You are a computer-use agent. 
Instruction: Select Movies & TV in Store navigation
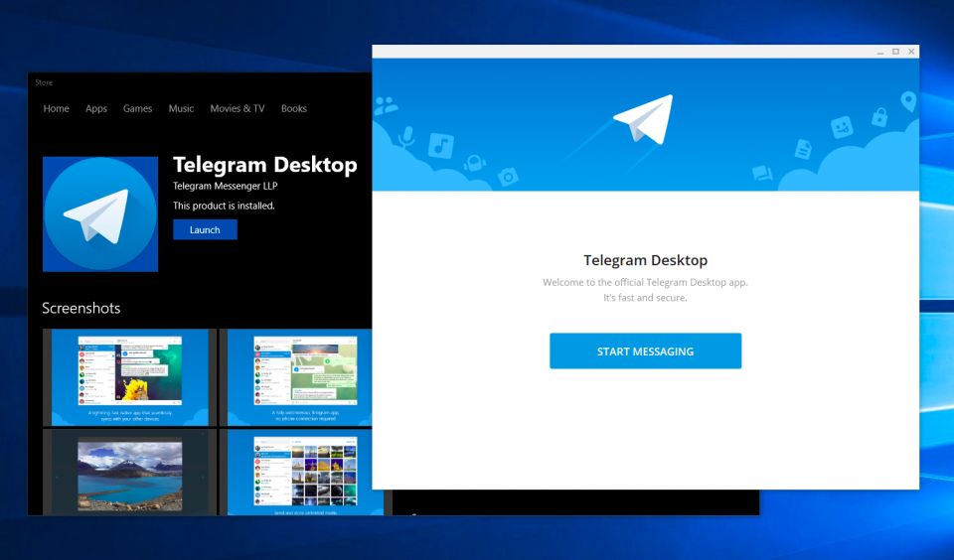point(238,108)
